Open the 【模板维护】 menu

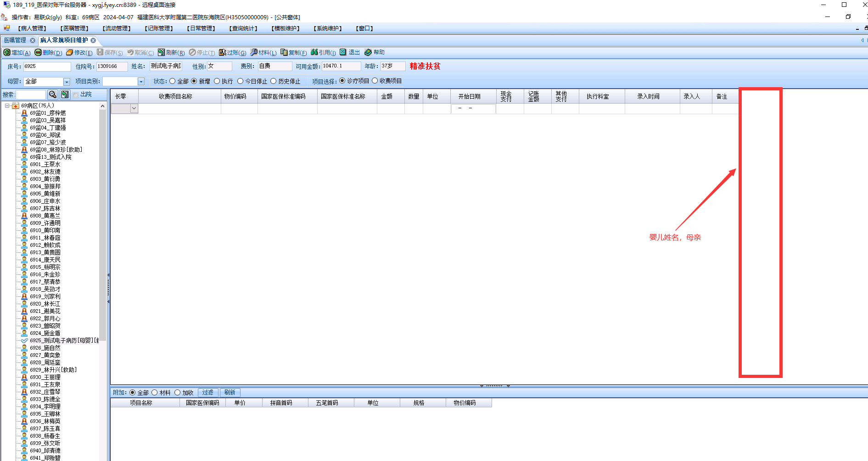click(x=286, y=28)
